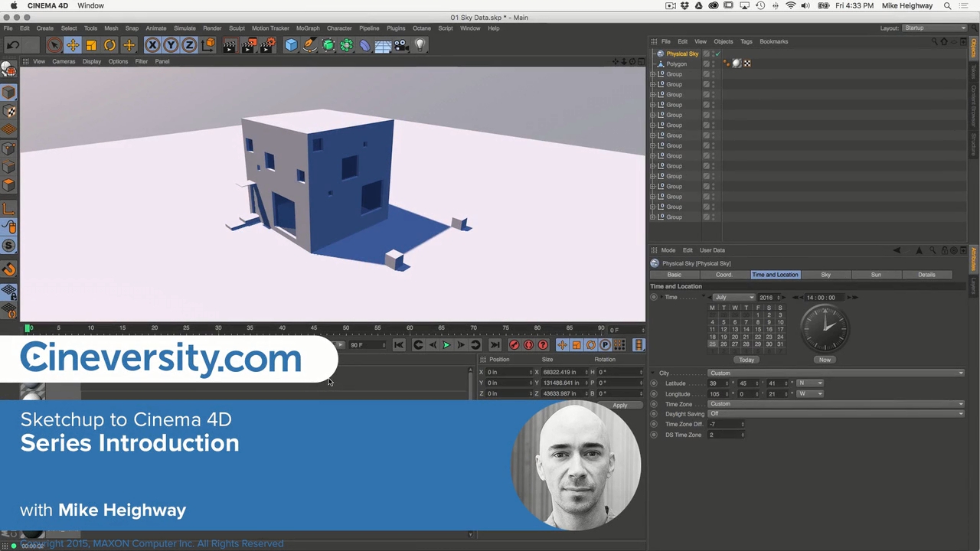This screenshot has height=551, width=980.
Task: Click the Undo arrow in the toolbar
Action: click(13, 45)
